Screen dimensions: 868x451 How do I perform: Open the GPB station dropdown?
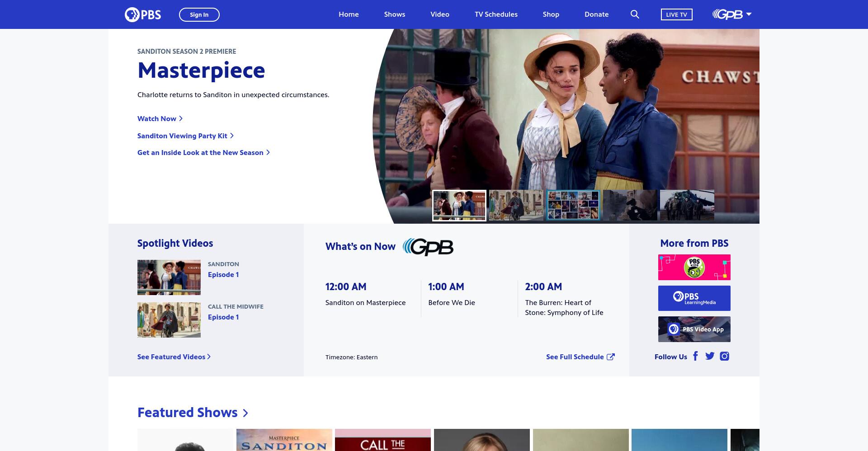coord(732,14)
